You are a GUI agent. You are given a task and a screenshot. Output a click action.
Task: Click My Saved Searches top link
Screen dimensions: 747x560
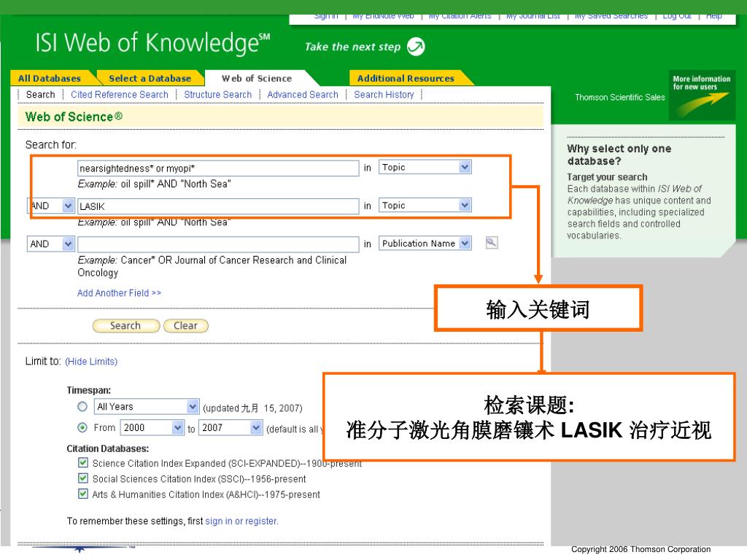(611, 17)
